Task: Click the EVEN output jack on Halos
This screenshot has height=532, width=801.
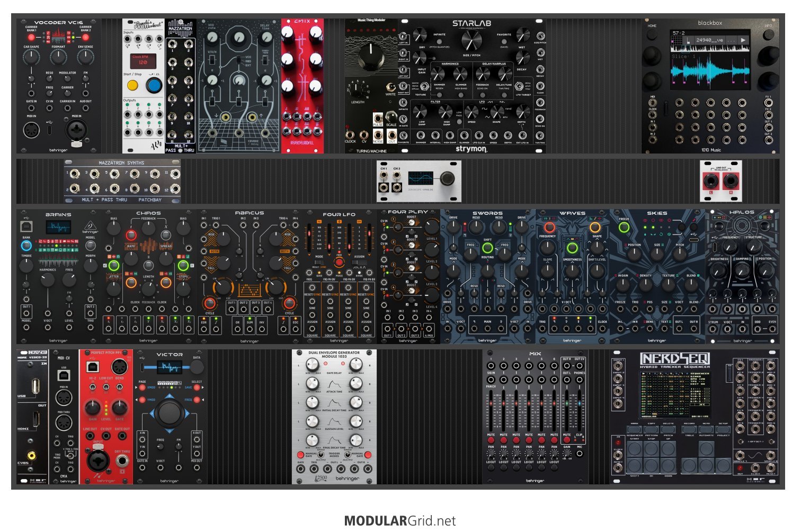Action: point(772,329)
